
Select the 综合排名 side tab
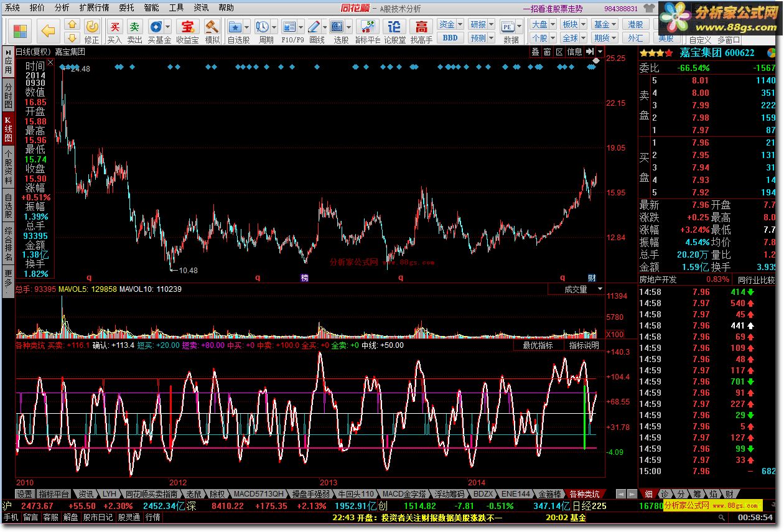click(8, 244)
